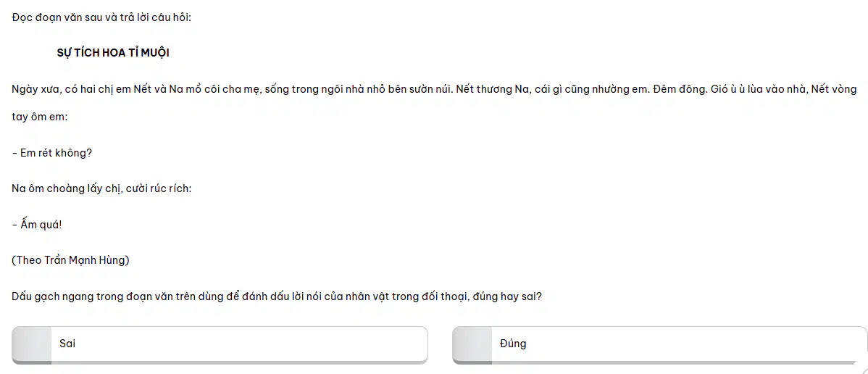Click the dialogue line "- Em rét không?"

(x=51, y=154)
